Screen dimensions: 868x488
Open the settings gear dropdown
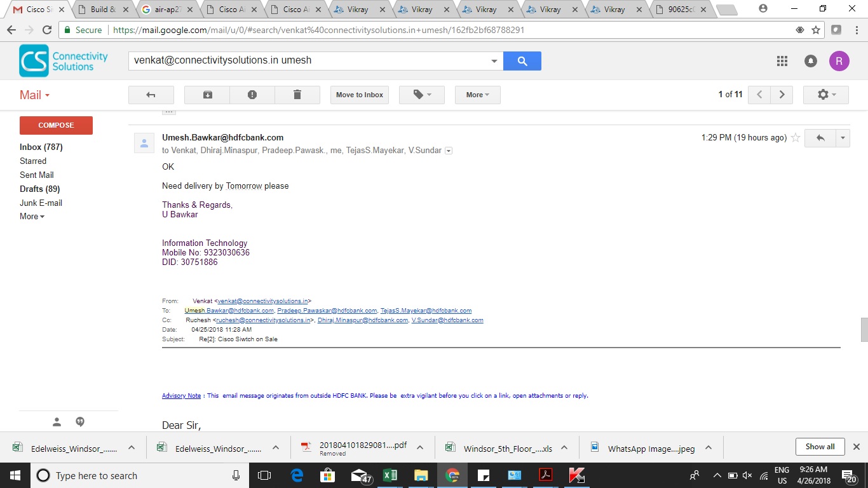pyautogui.click(x=826, y=95)
